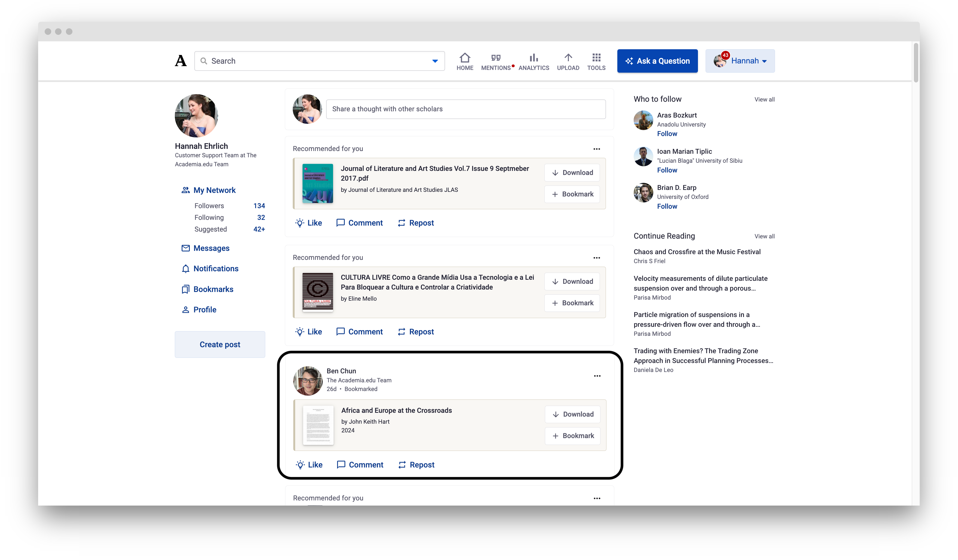Open author name John Keith Hart
This screenshot has height=560, width=958.
pos(369,422)
